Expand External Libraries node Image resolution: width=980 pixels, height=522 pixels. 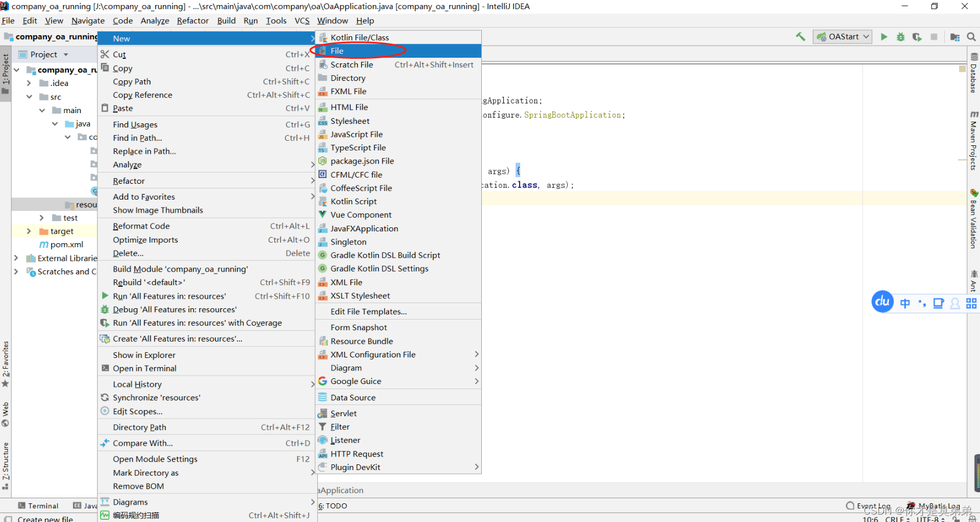tap(16, 258)
